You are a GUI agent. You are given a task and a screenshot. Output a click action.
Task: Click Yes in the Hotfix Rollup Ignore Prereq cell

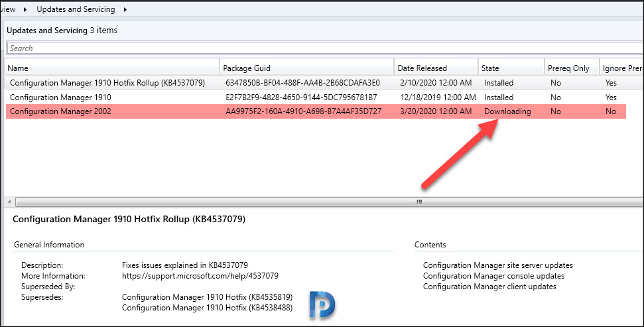pyautogui.click(x=611, y=82)
